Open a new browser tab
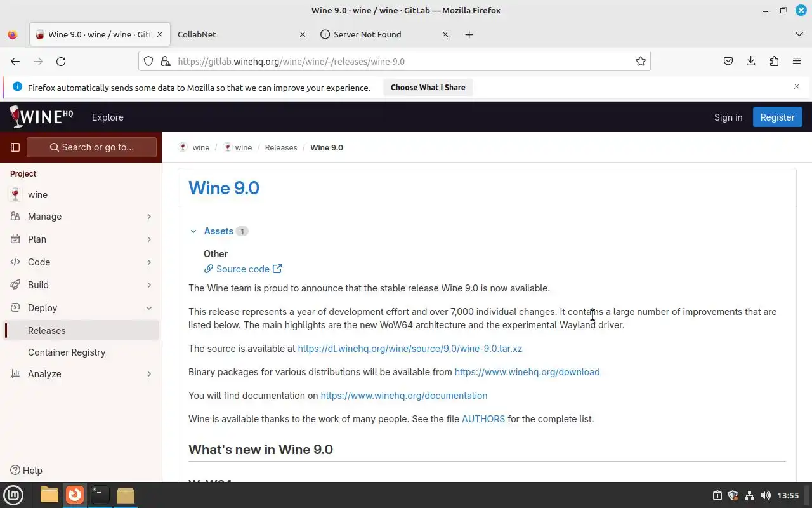This screenshot has width=812, height=508. point(469,34)
